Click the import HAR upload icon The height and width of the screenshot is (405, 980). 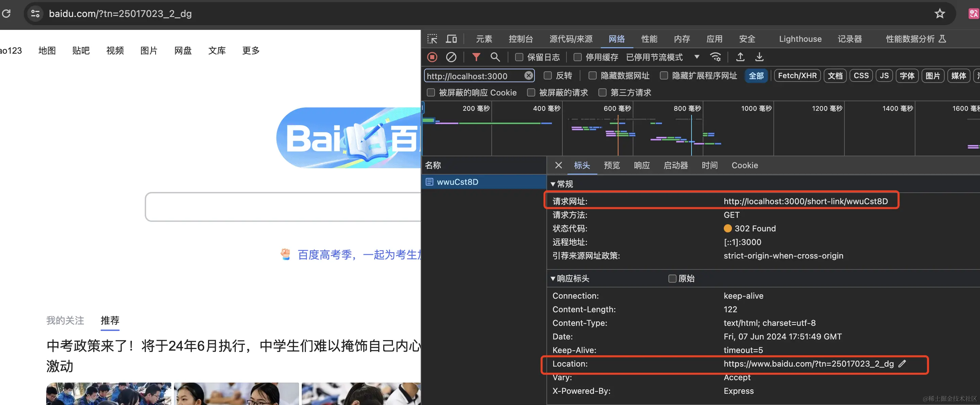click(x=740, y=57)
